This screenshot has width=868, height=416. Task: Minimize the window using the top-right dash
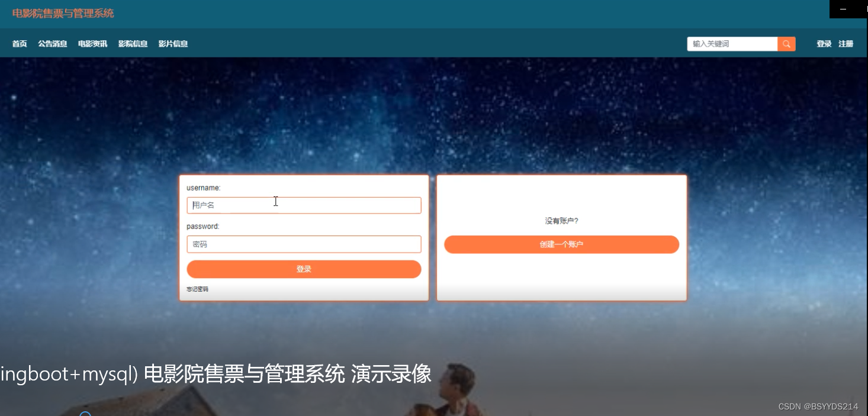pos(843,9)
